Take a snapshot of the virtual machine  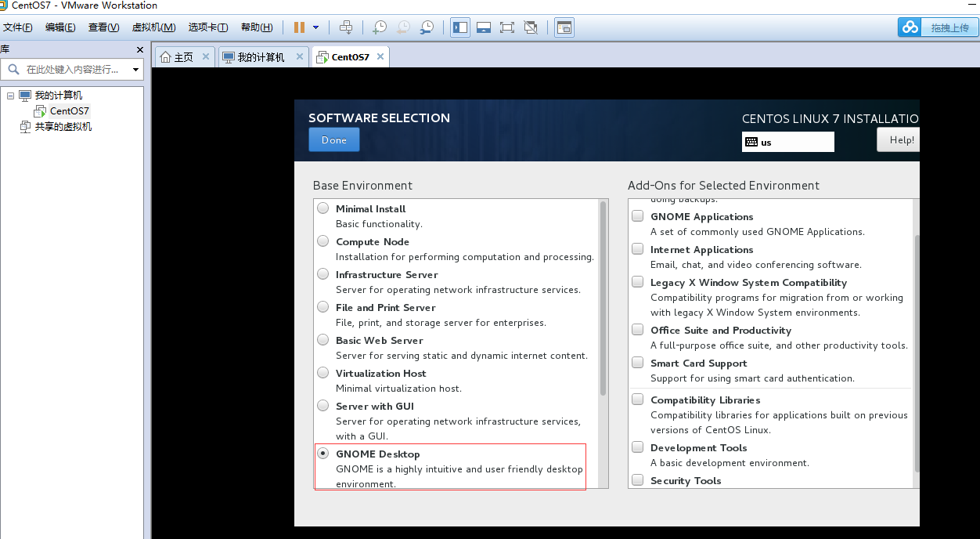click(x=379, y=27)
